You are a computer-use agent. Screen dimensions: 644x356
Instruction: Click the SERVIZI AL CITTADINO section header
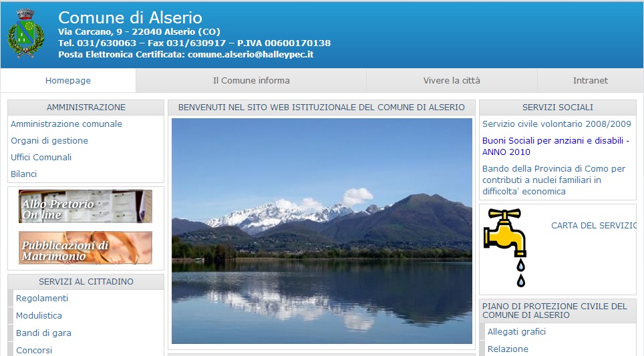[x=86, y=282]
